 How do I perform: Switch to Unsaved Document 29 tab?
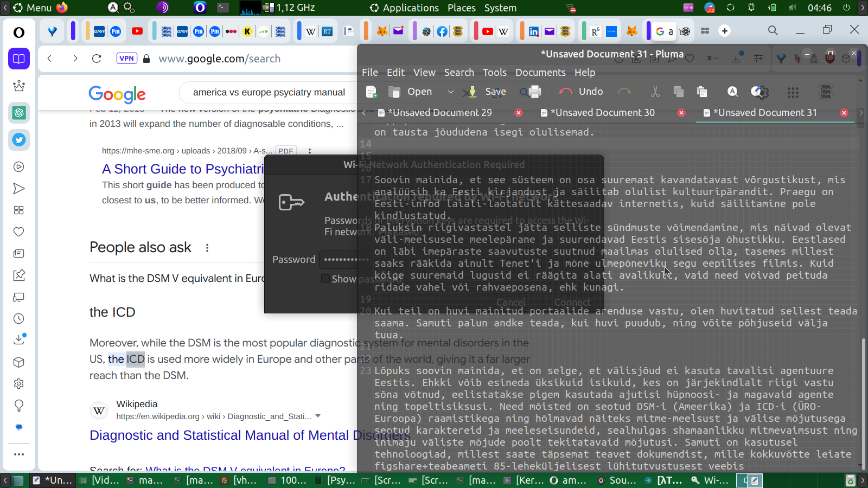(439, 113)
